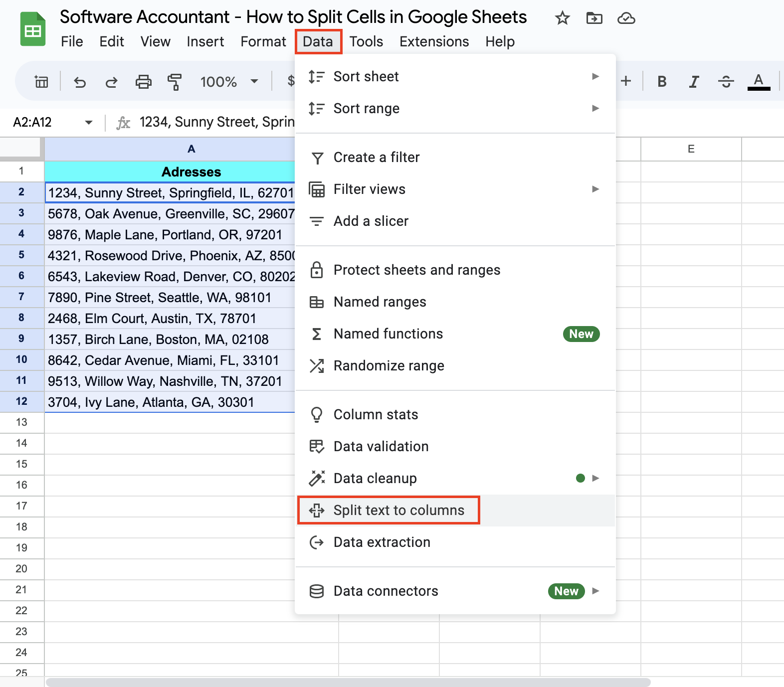This screenshot has height=687, width=784.
Task: Open the Google Sheets home icon
Action: [33, 29]
